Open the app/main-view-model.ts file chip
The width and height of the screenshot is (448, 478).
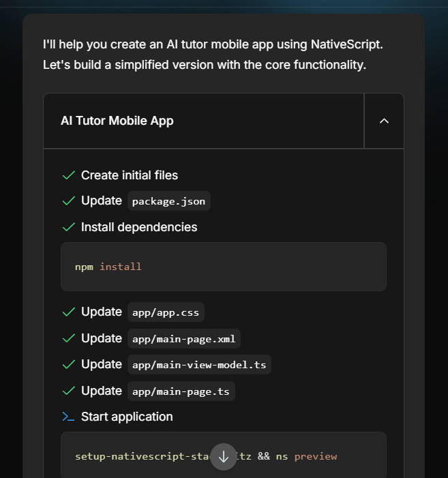[199, 365]
